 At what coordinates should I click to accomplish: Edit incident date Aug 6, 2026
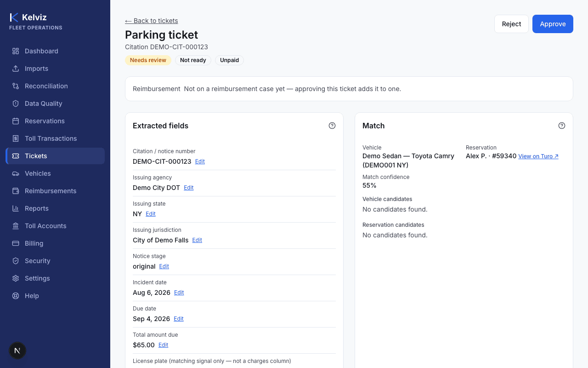coord(179,293)
